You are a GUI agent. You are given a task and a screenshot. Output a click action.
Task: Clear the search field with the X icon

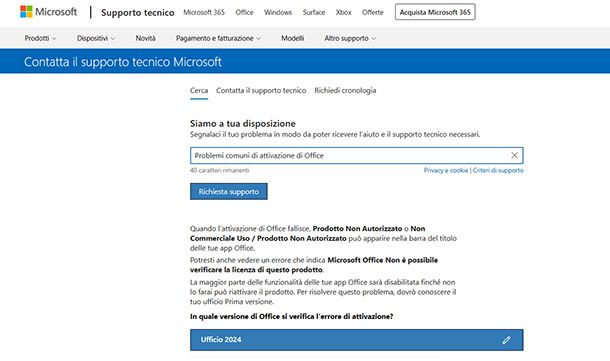514,156
